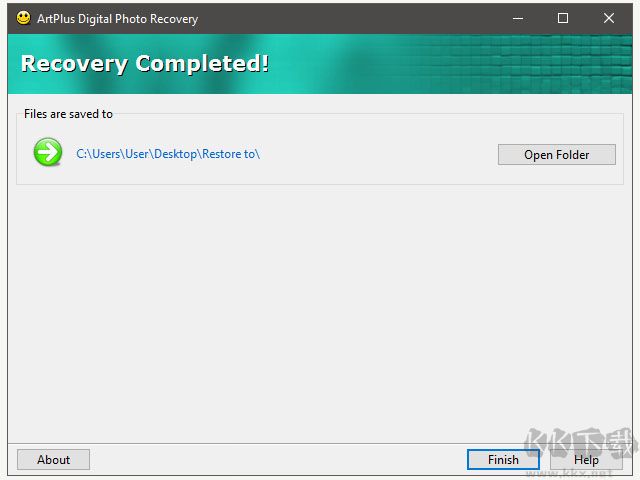The width and height of the screenshot is (640, 480).
Task: Open the About dialog
Action: 53,460
